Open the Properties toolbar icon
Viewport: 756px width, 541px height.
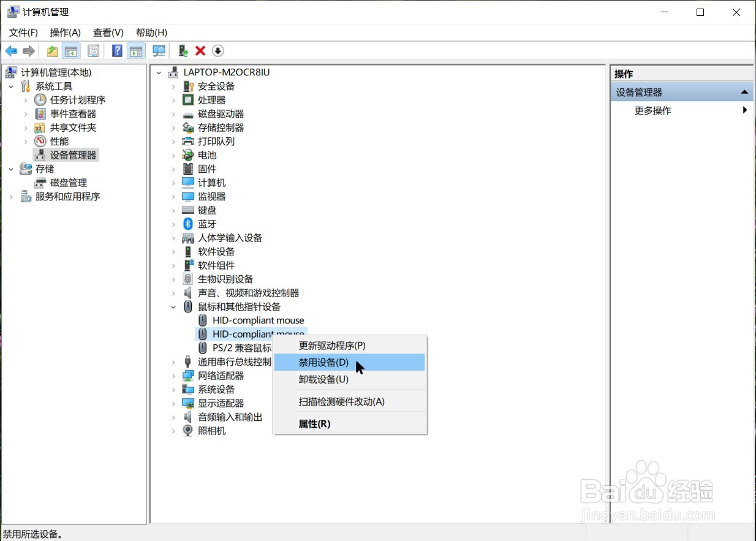(x=93, y=51)
